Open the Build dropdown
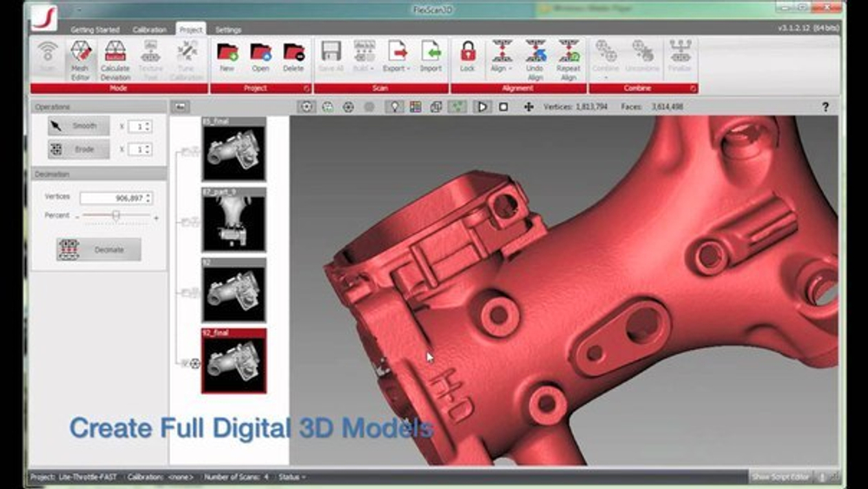 364,57
